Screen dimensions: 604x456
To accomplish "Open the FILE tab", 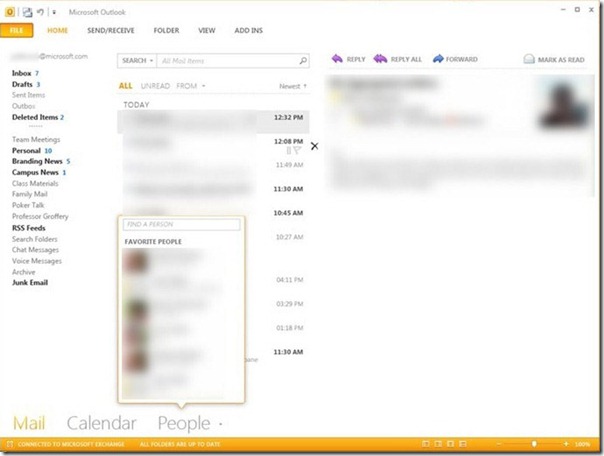I will tap(17, 30).
